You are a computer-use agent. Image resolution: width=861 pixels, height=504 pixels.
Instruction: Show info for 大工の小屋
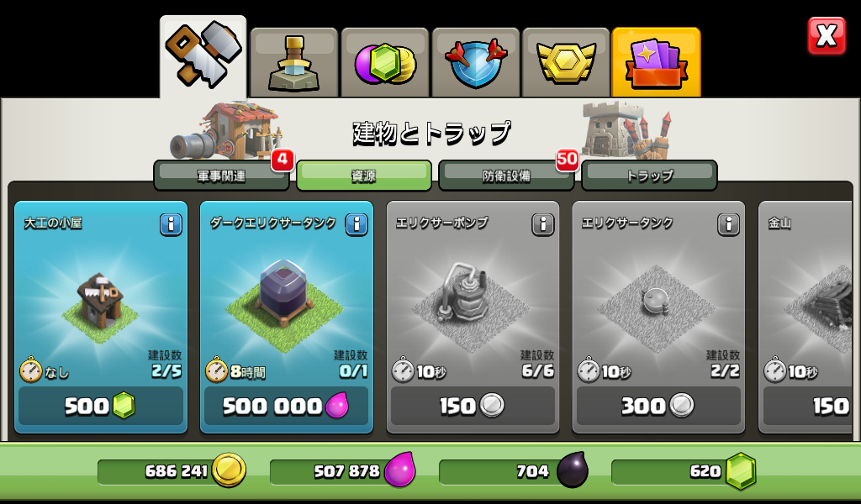tap(171, 224)
